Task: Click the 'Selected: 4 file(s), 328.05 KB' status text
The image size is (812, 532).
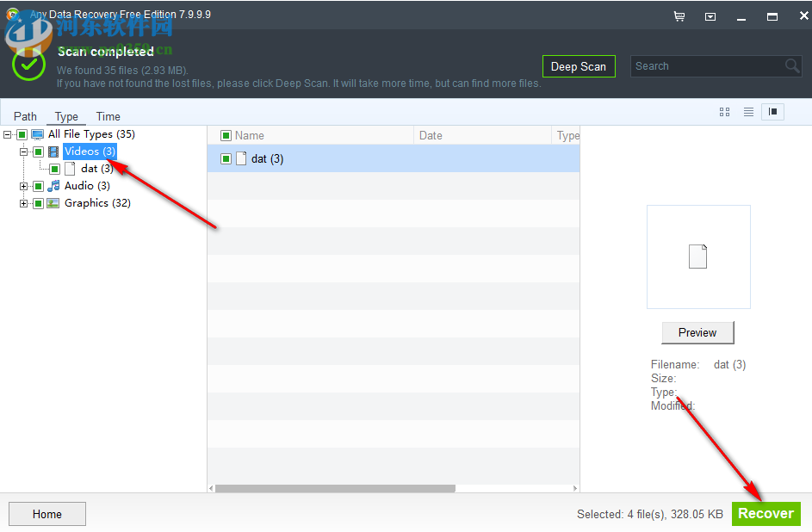Action: pos(650,515)
